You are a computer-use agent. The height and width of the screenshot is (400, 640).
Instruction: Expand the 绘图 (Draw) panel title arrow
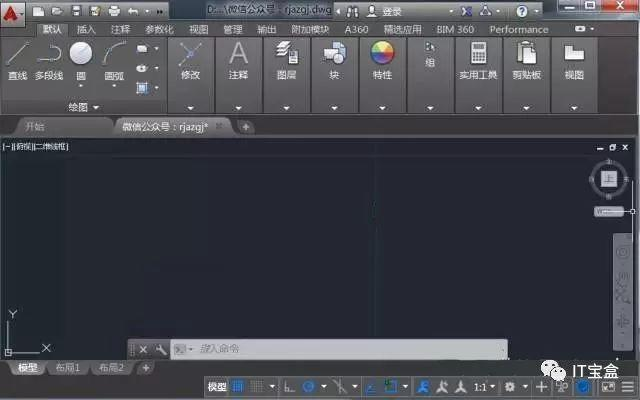96,107
